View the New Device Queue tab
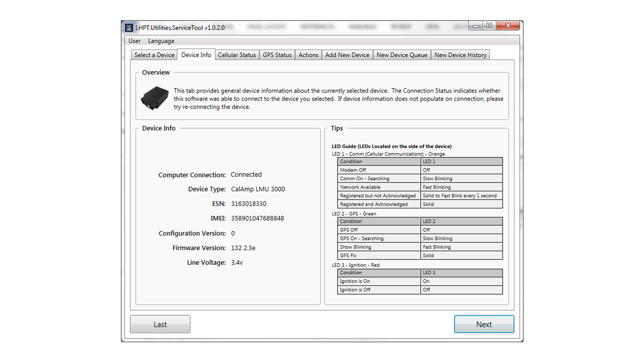 point(402,55)
